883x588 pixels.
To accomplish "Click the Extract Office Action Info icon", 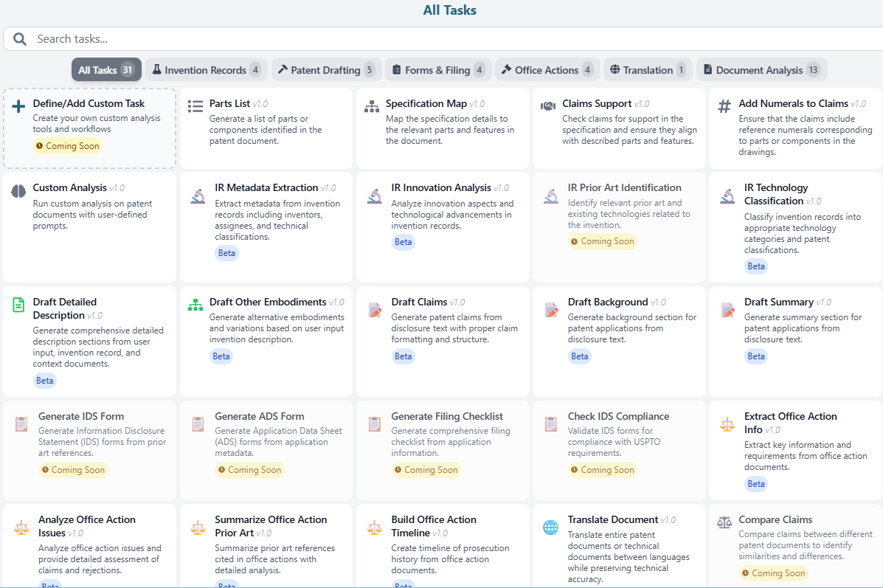I will click(727, 424).
